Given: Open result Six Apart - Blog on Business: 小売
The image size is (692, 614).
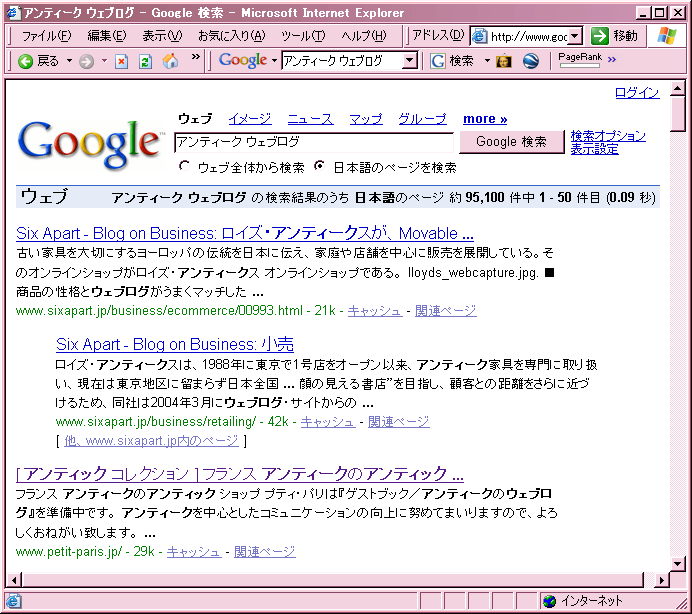Looking at the screenshot, I should click(175, 344).
